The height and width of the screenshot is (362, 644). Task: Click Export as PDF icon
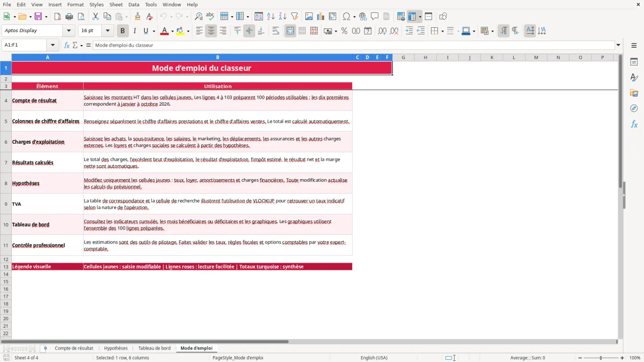(x=57, y=17)
